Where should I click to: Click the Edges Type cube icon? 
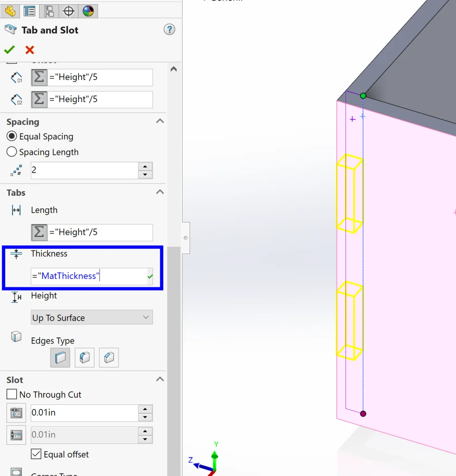tap(16, 337)
